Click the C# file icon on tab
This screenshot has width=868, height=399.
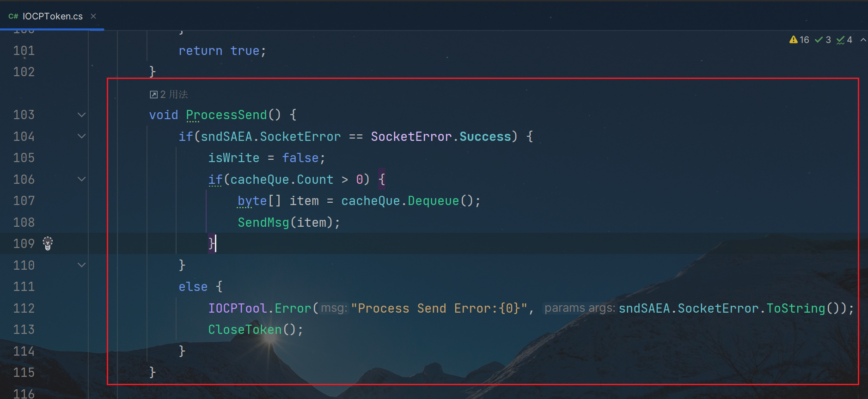point(13,16)
